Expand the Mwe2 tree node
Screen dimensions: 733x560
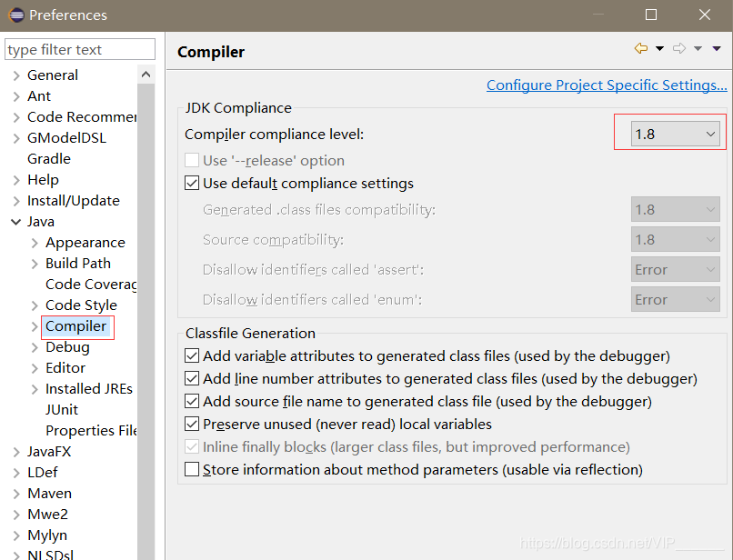point(16,515)
